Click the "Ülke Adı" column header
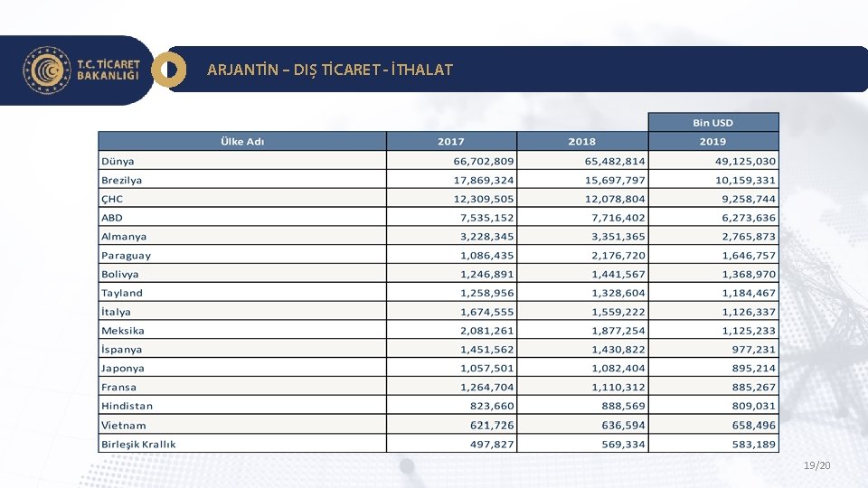 [242, 142]
